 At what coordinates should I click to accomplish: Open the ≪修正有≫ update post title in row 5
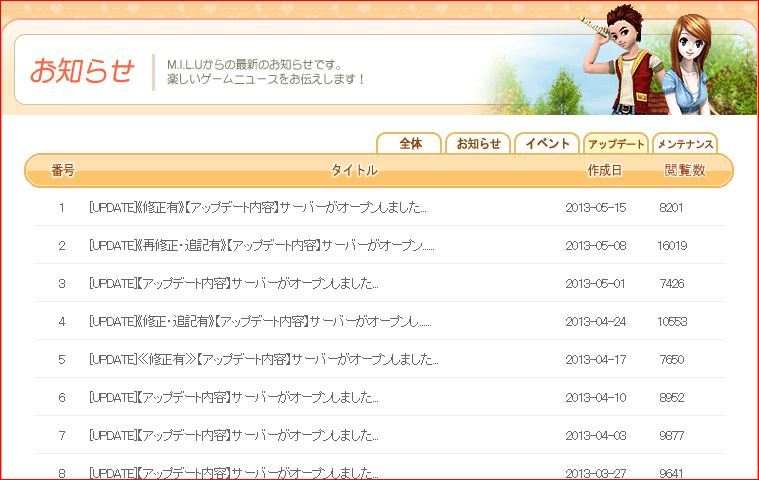(263, 360)
